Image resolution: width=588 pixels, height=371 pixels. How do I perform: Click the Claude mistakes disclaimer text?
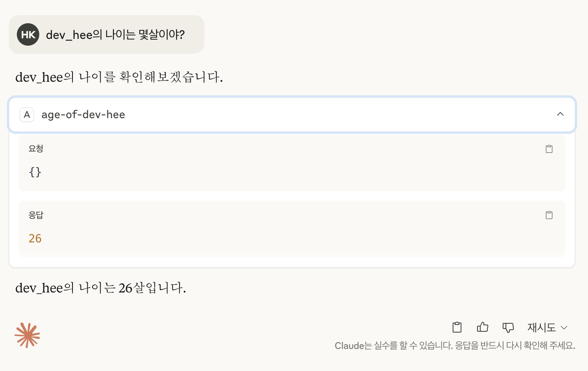tap(455, 345)
